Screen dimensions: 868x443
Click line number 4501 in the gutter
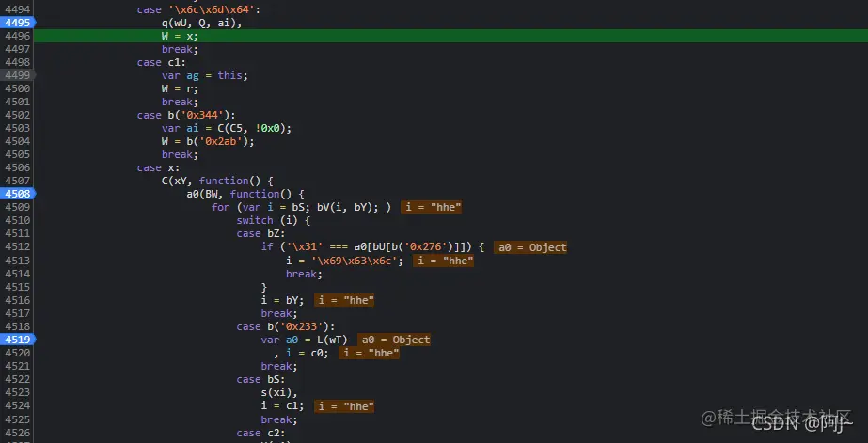(x=18, y=102)
